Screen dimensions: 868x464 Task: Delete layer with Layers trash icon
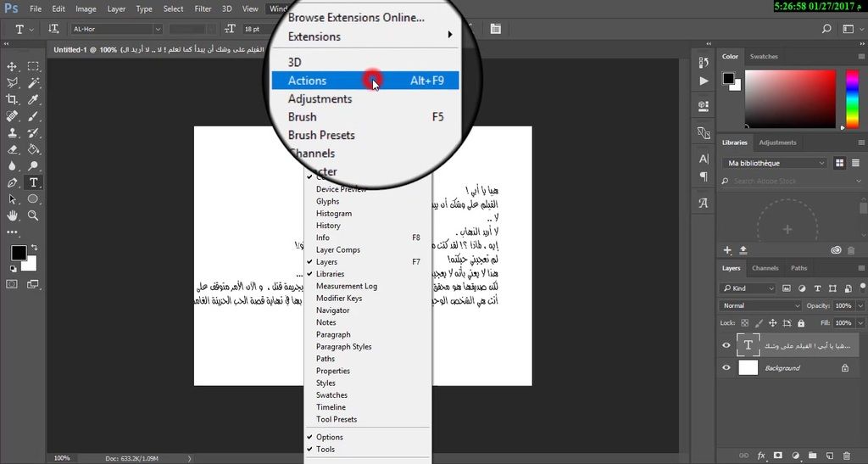pos(847,456)
